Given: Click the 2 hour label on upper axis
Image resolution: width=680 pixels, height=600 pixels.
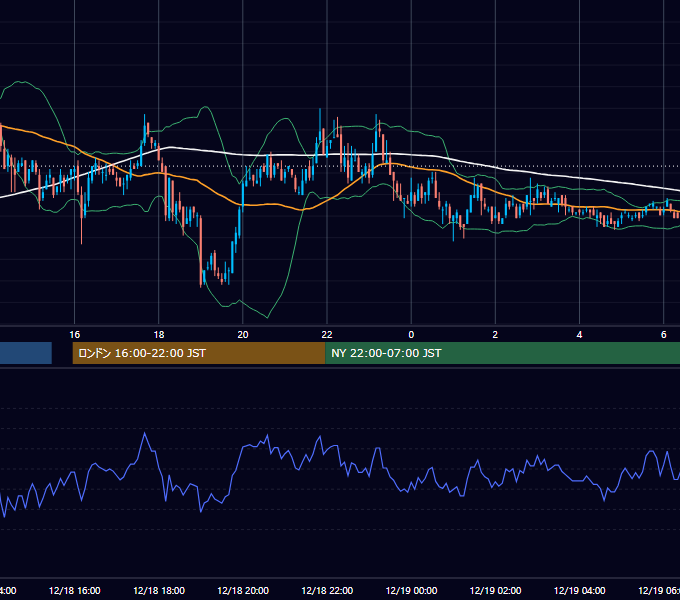Looking at the screenshot, I should (x=495, y=334).
